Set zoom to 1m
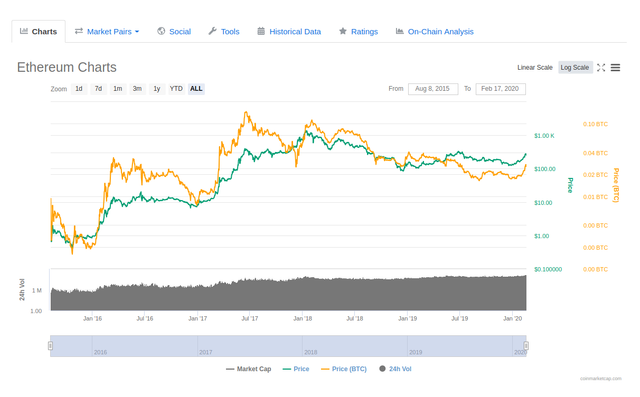640x397 pixels. tap(118, 89)
